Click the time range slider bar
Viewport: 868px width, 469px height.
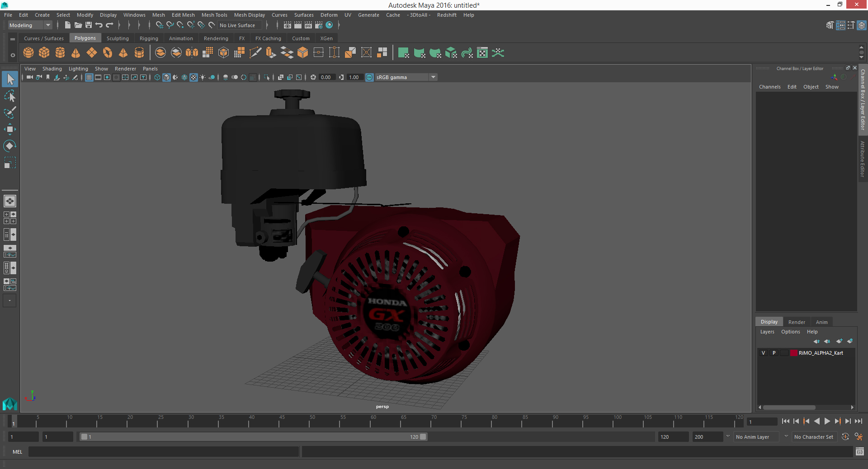253,437
